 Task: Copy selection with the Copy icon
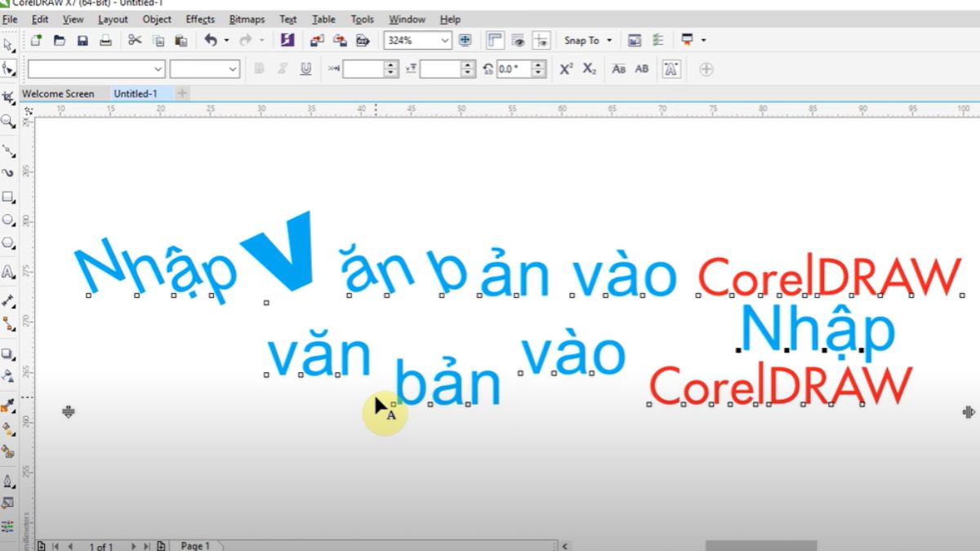click(158, 40)
